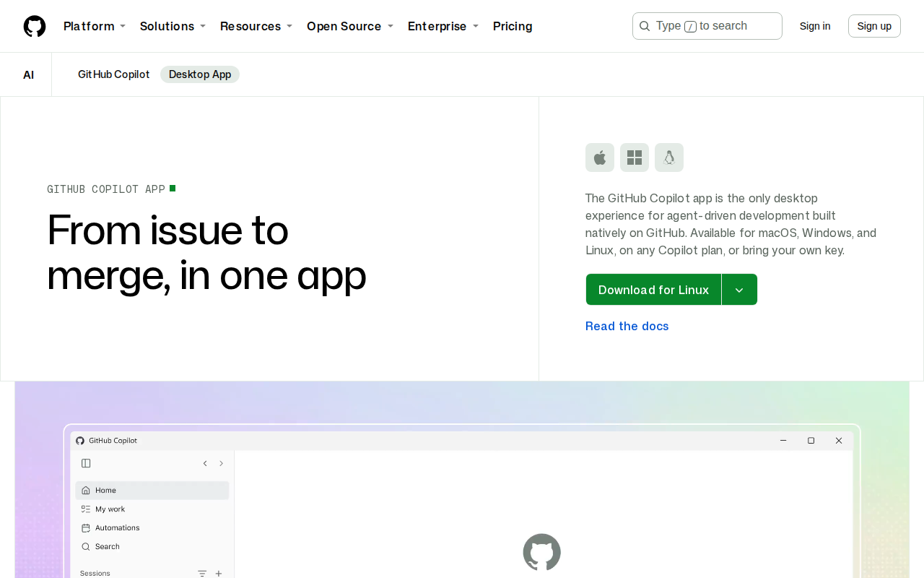Minimize the Copilot app preview window

(783, 441)
